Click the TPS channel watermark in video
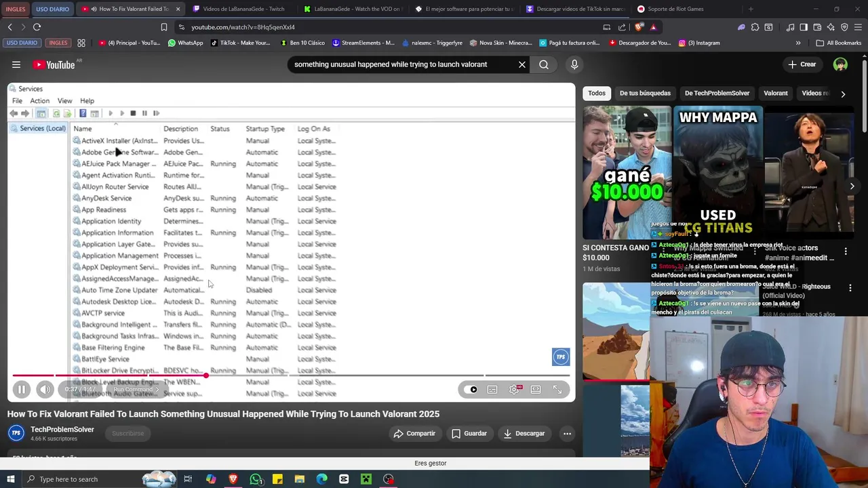This screenshot has width=868, height=488. click(561, 357)
